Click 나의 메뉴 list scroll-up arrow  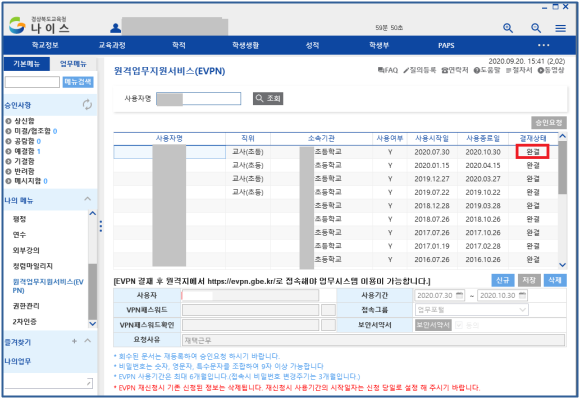coord(93,213)
